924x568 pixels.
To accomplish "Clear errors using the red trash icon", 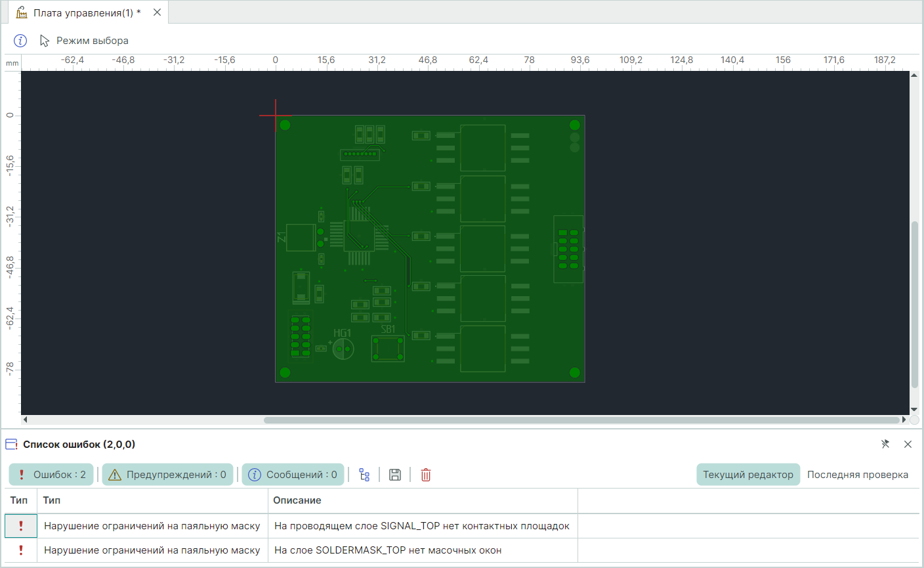I will (x=426, y=475).
